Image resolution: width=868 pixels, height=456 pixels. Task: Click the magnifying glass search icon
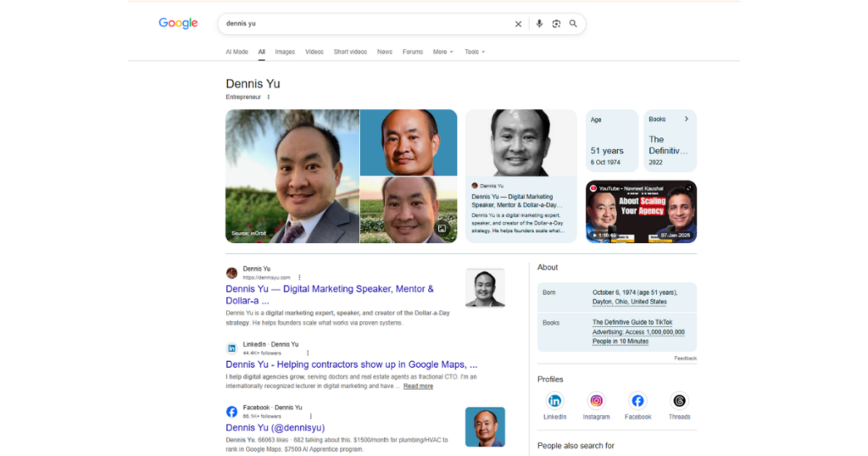coord(574,24)
